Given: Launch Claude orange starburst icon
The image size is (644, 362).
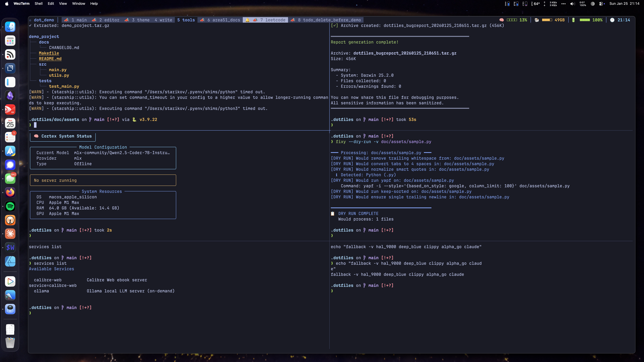Looking at the screenshot, I should [x=10, y=234].
